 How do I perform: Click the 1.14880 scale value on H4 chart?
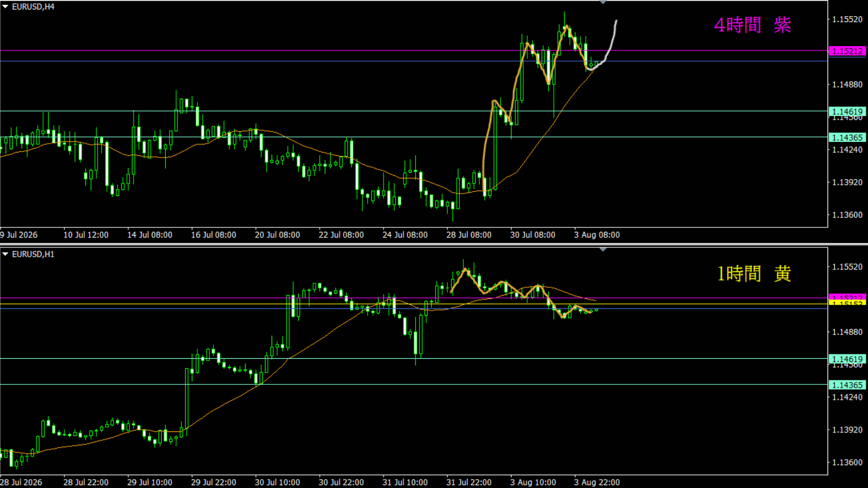[x=847, y=84]
